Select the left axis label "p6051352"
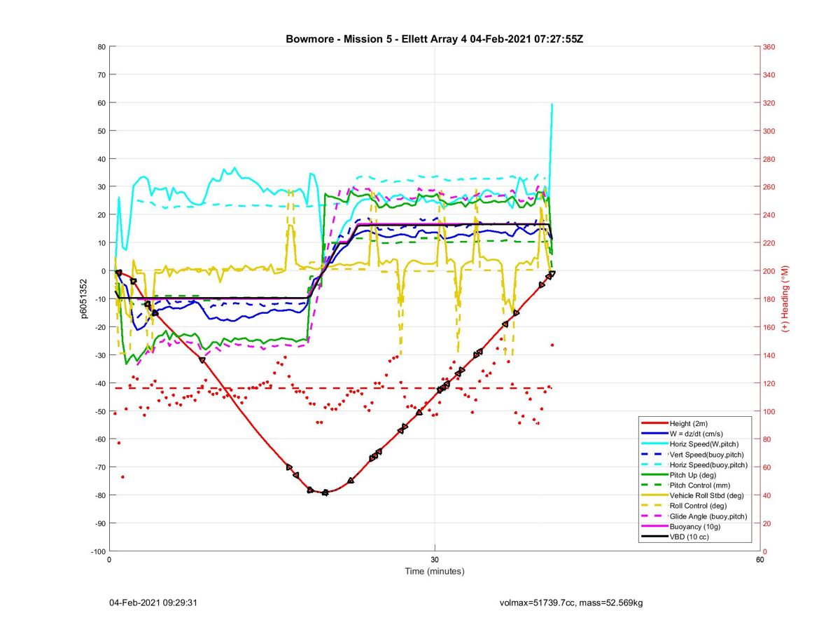 (83, 299)
